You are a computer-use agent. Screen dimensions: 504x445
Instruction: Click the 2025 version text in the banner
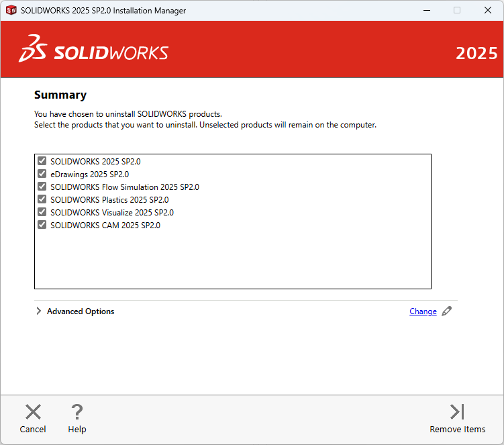pyautogui.click(x=476, y=53)
